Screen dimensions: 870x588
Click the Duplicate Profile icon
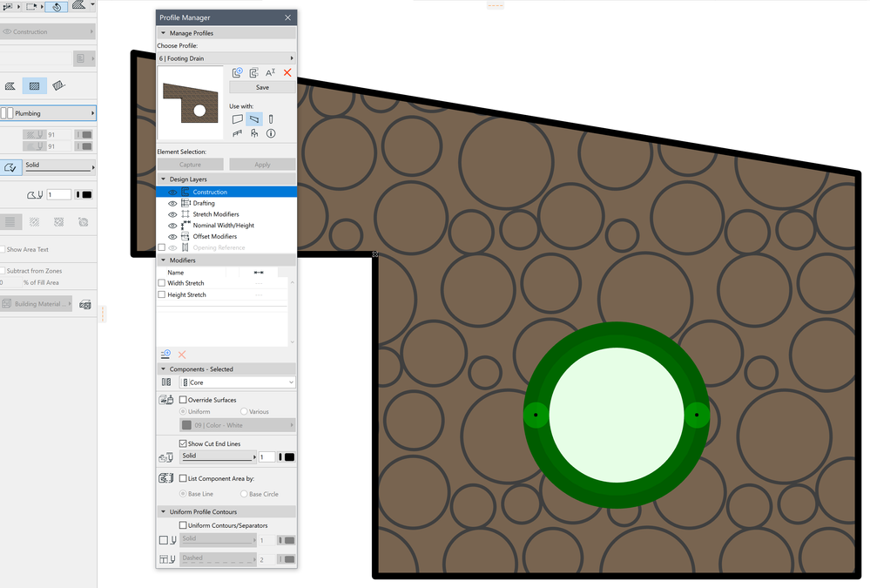[x=253, y=72]
